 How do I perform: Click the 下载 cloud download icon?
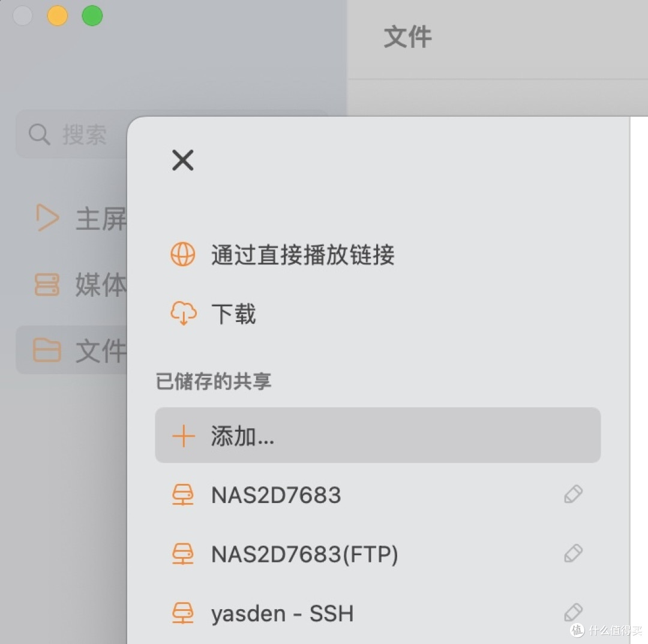click(183, 312)
